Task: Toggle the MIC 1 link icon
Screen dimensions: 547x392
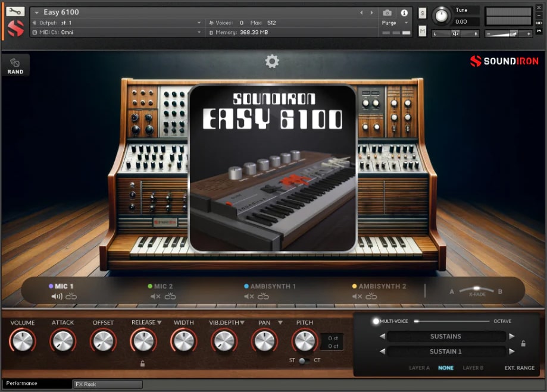Action: coord(71,296)
